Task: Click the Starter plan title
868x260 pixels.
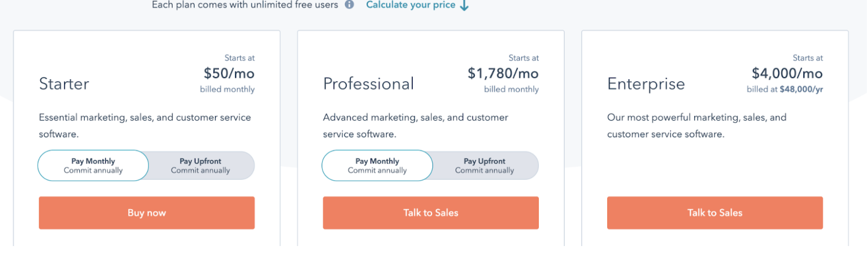Action: click(64, 84)
